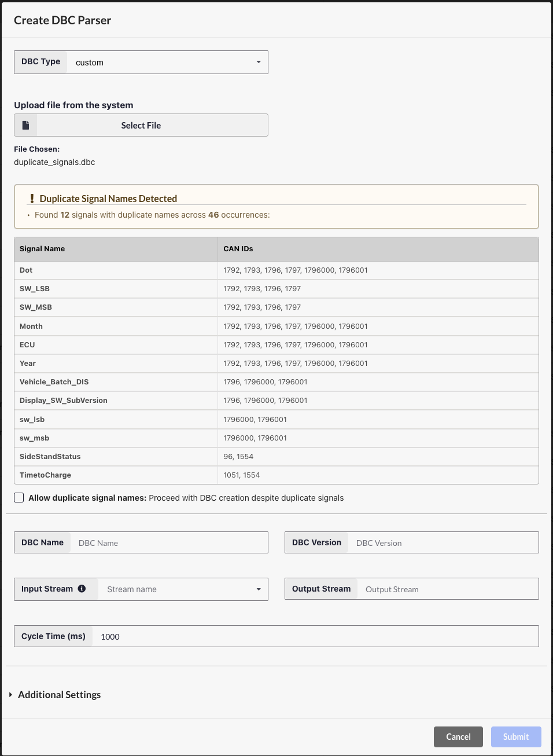Focus the DBC Version input field
Image resolution: width=553 pixels, height=756 pixels.
click(444, 542)
